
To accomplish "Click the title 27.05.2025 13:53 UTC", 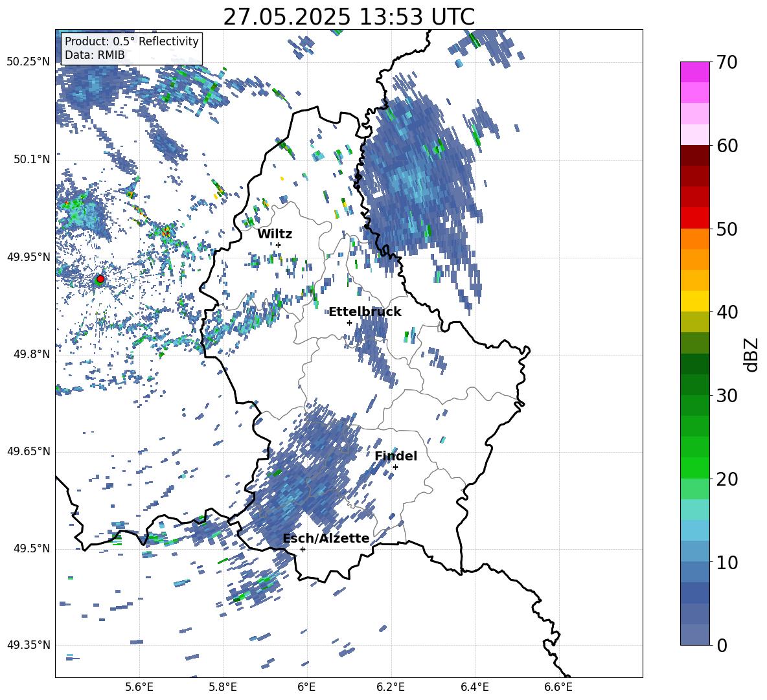I will pyautogui.click(x=349, y=17).
